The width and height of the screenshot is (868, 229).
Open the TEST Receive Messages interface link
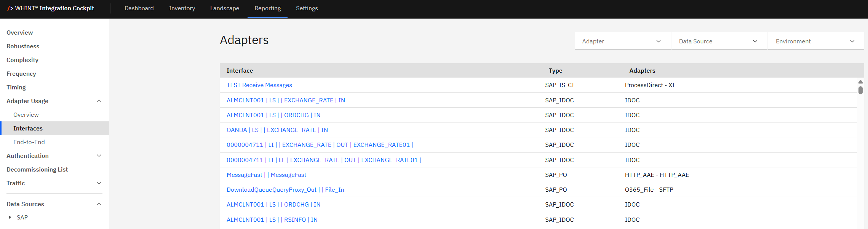coord(259,85)
